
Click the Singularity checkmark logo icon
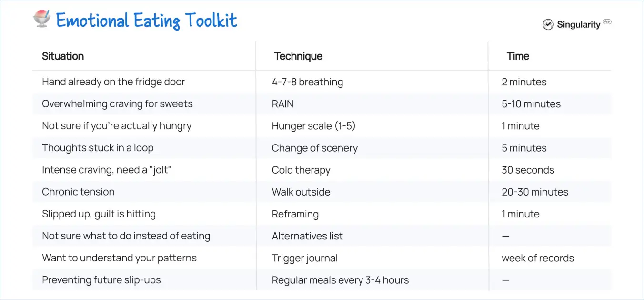click(x=548, y=25)
